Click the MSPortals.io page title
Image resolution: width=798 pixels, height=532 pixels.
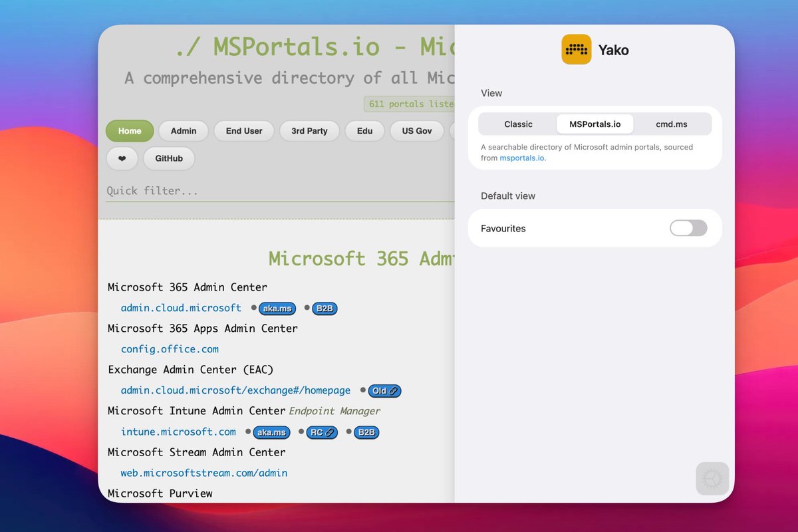(x=315, y=47)
